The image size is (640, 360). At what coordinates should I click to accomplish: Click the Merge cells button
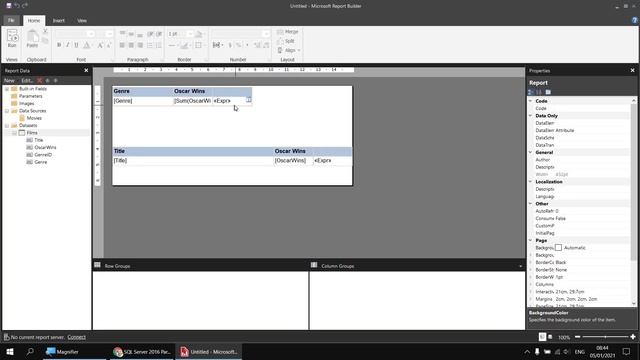coord(288,32)
